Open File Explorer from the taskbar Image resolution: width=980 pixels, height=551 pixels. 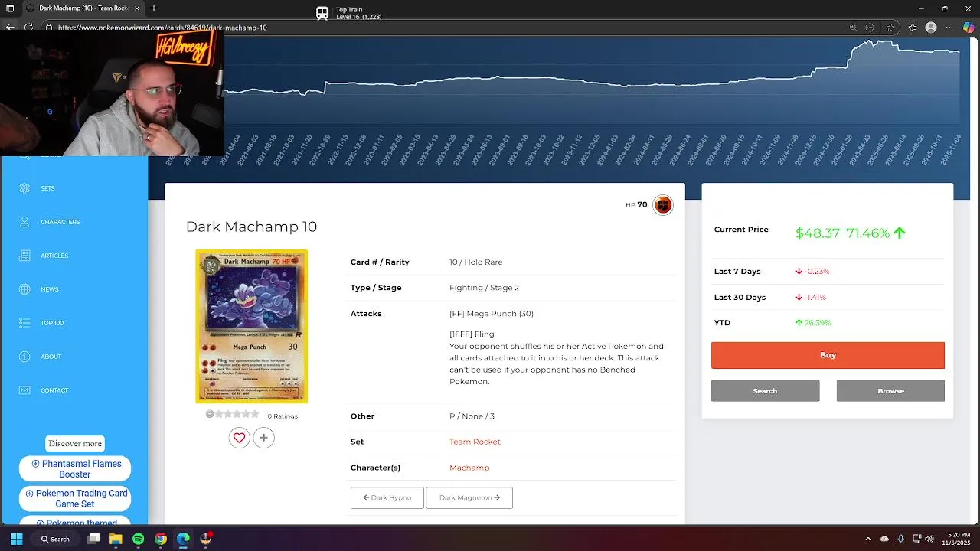point(116,539)
